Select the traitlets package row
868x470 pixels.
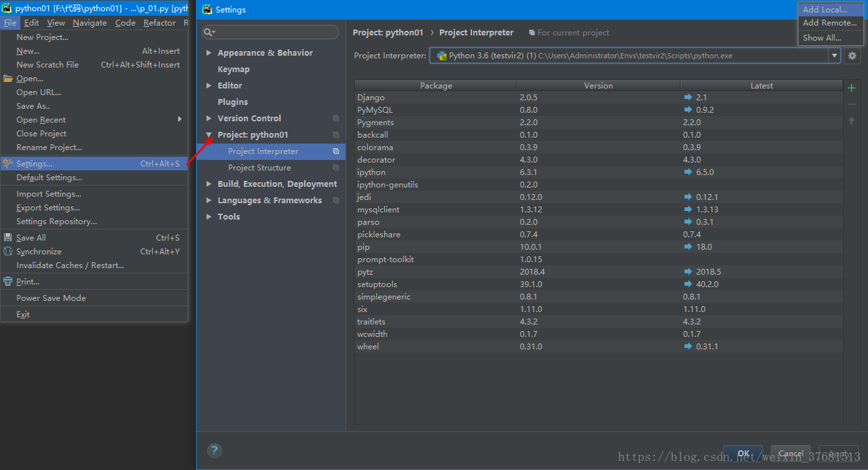599,321
